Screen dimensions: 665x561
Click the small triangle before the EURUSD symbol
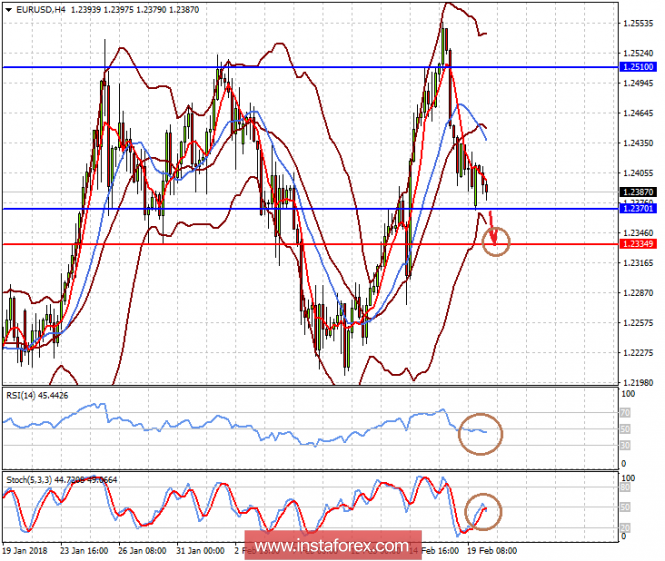(x=7, y=8)
